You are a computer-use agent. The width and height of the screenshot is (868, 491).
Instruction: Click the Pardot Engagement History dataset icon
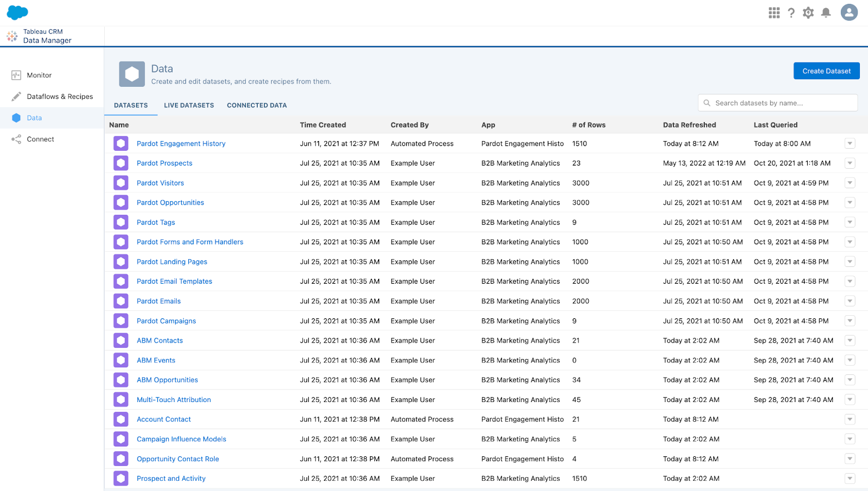click(x=121, y=143)
